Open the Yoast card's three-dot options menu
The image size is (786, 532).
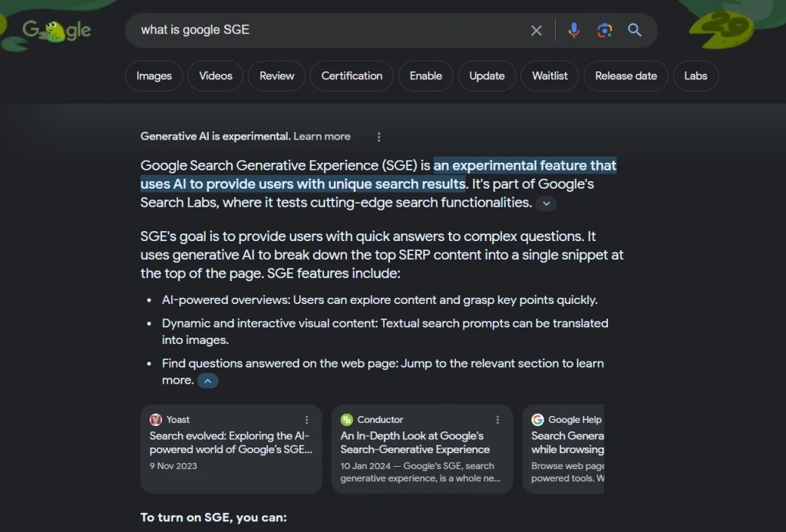pyautogui.click(x=306, y=419)
